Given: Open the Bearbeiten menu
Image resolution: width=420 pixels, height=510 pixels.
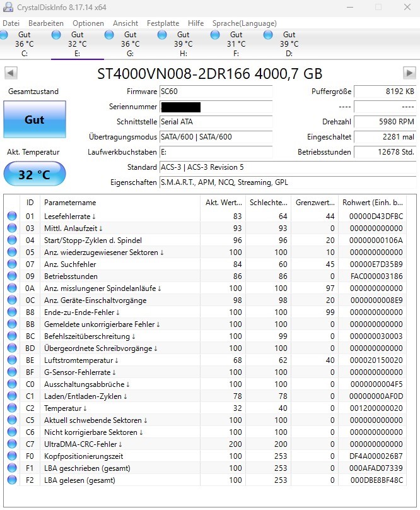Looking at the screenshot, I should coord(46,23).
